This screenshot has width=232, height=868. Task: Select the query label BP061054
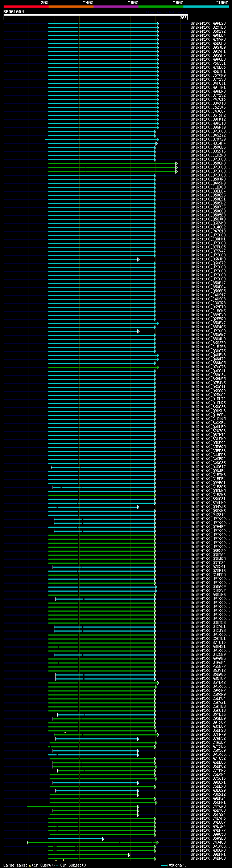click(14, 12)
